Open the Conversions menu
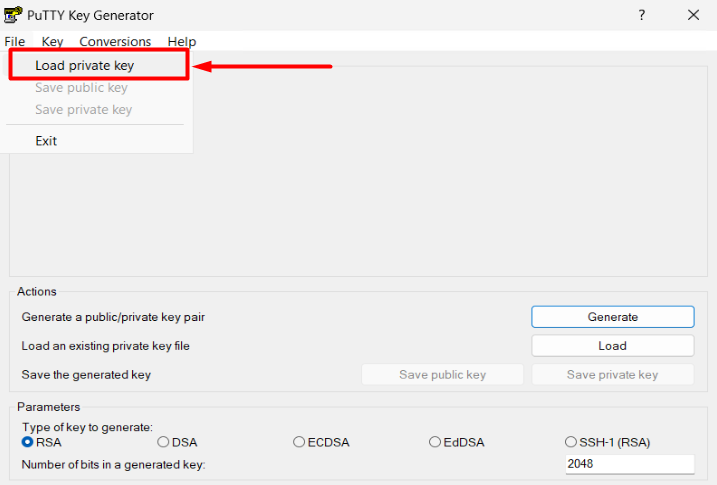Image resolution: width=717 pixels, height=485 pixels. pyautogui.click(x=115, y=42)
